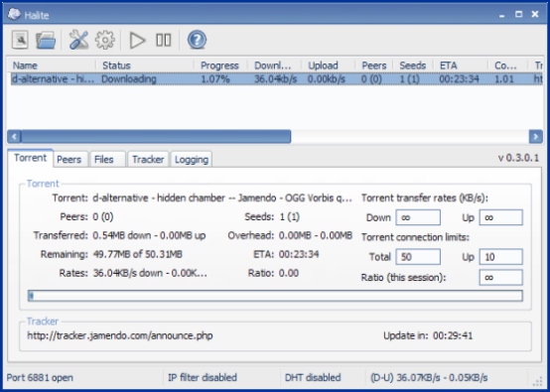Minimize the Halite window
This screenshot has width=550, height=392.
[502, 15]
